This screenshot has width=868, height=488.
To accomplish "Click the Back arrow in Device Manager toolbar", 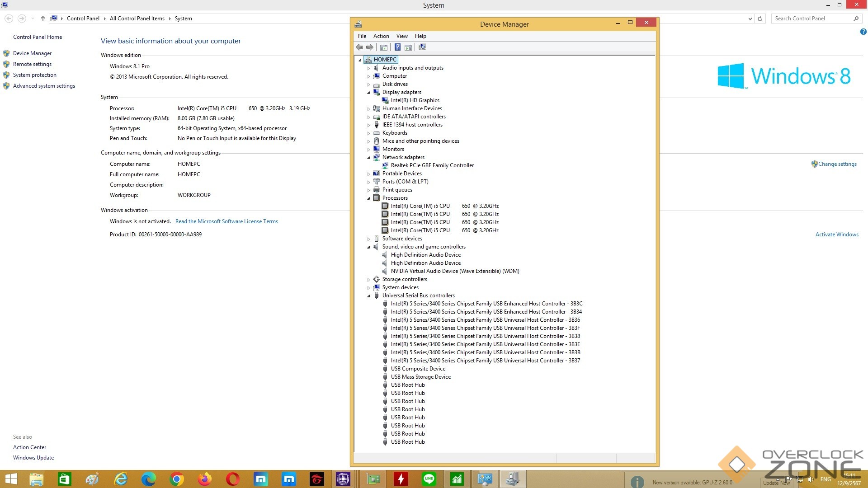I will click(359, 47).
